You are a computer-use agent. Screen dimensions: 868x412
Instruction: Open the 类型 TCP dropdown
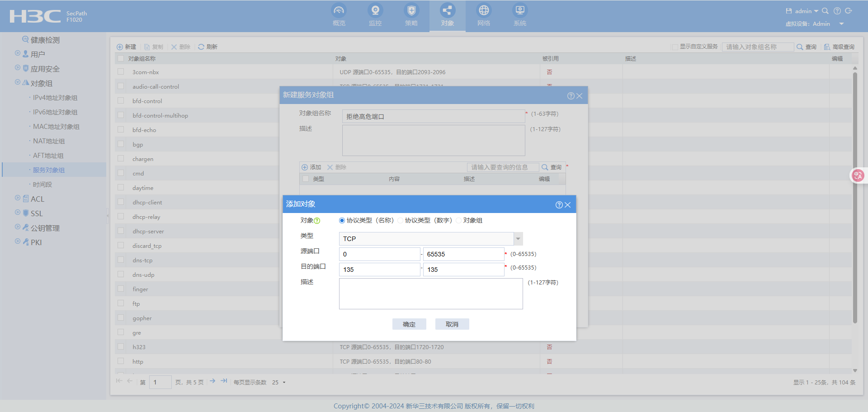[x=518, y=239]
